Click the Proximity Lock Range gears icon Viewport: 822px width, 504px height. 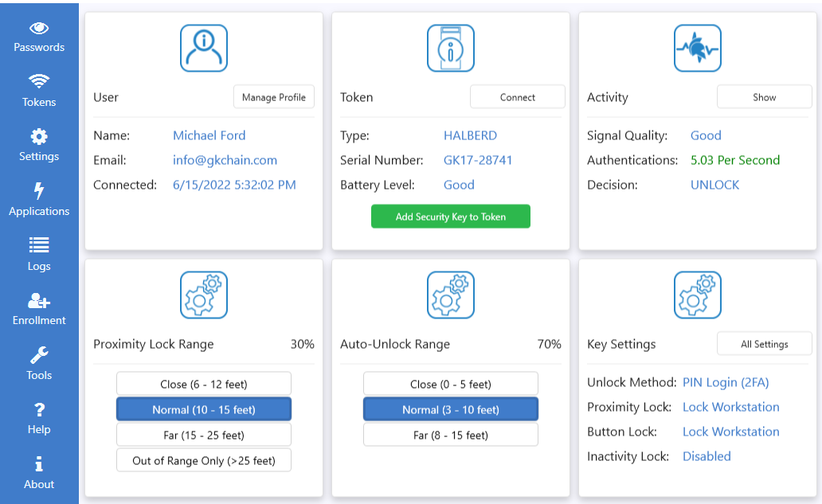point(204,295)
